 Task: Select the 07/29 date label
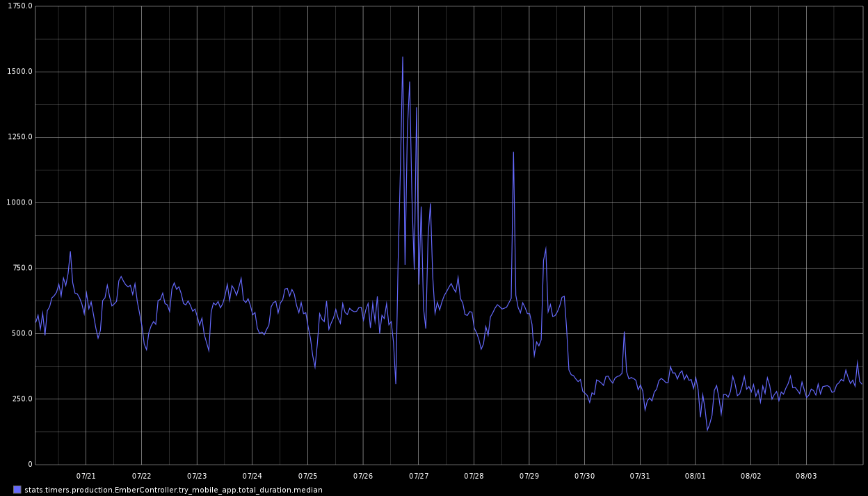tap(529, 476)
